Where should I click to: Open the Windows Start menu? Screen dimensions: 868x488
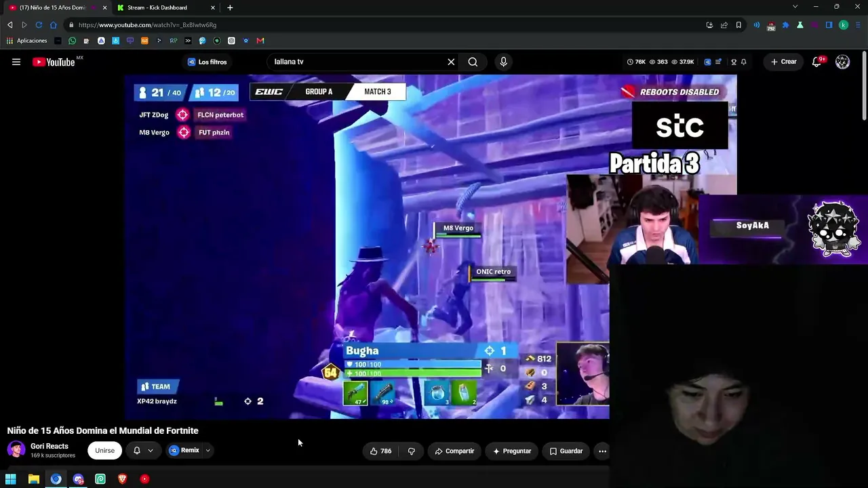(x=11, y=479)
